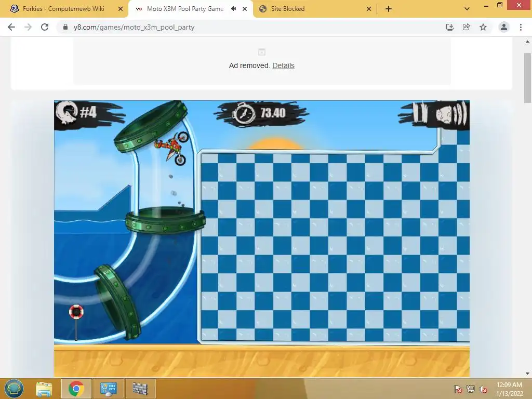Image resolution: width=532 pixels, height=399 pixels.
Task: Open Chrome three-dot menu
Action: pos(521,27)
